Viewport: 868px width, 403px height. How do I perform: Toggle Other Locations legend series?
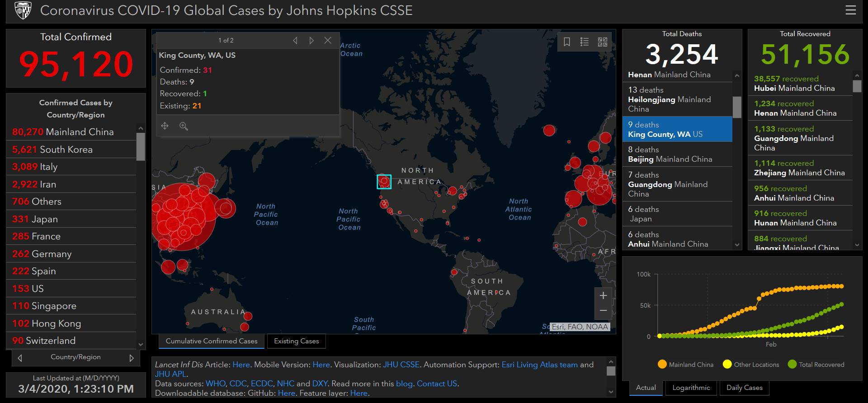coord(751,364)
